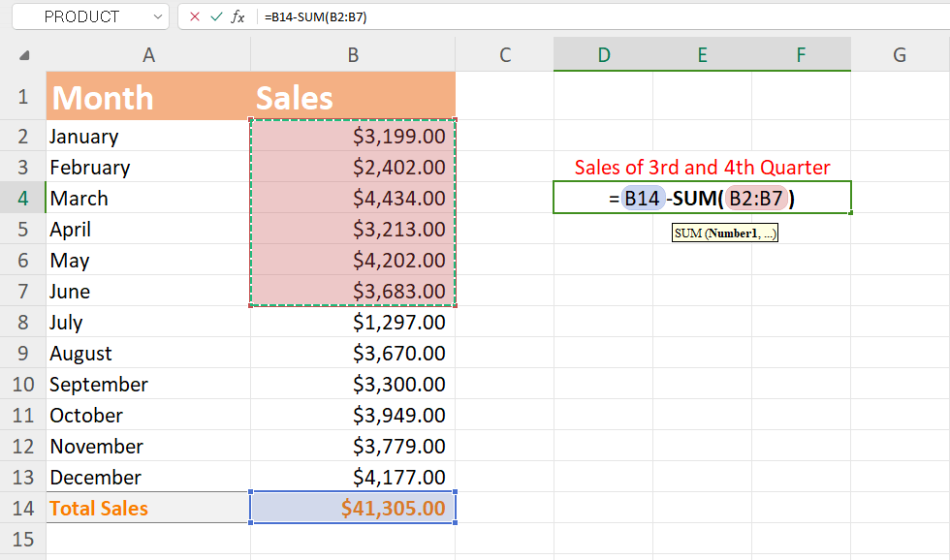
Task: Select column B header
Action: (352, 55)
